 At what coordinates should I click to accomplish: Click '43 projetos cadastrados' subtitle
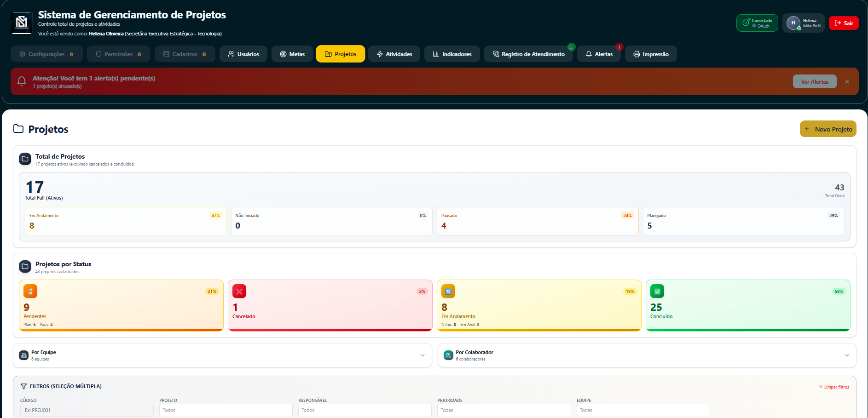[57, 272]
